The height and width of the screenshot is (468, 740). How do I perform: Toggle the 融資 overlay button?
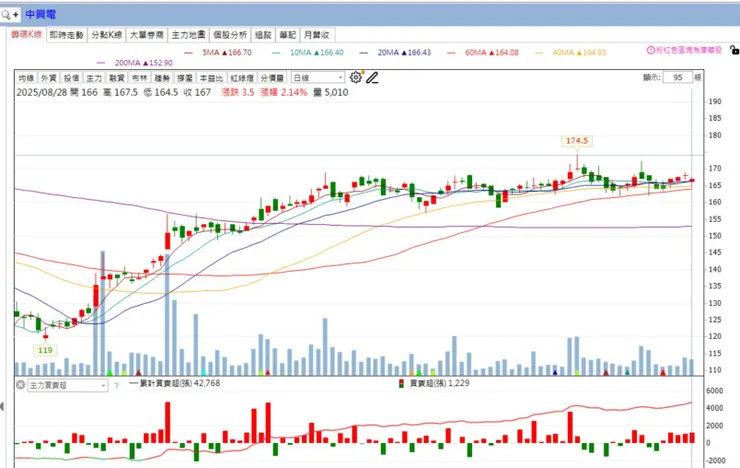click(117, 78)
